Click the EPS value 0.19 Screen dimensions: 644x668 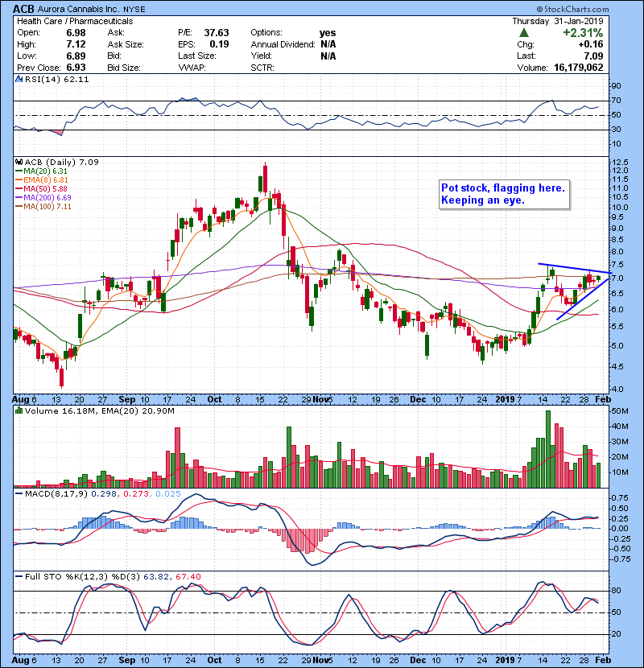click(219, 44)
